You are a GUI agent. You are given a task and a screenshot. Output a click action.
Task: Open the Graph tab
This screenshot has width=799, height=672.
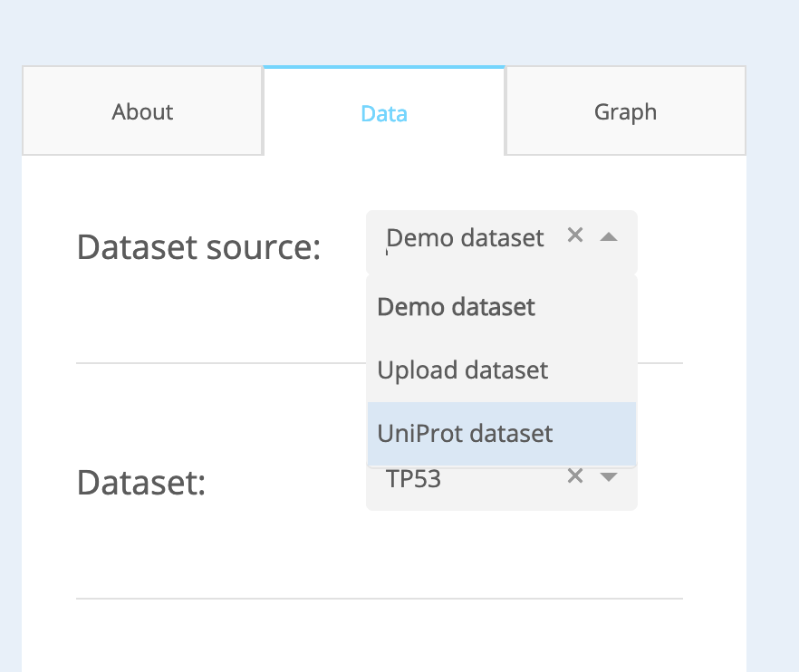pos(624,110)
